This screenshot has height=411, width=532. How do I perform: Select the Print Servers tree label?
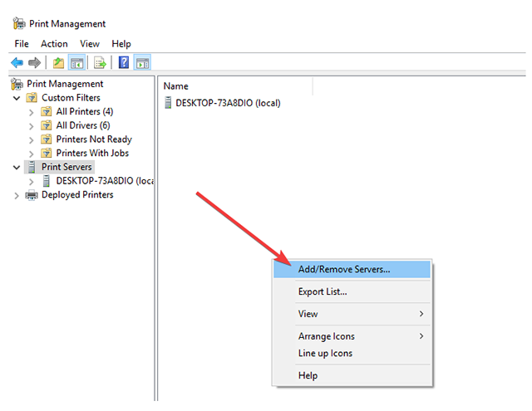pos(66,167)
